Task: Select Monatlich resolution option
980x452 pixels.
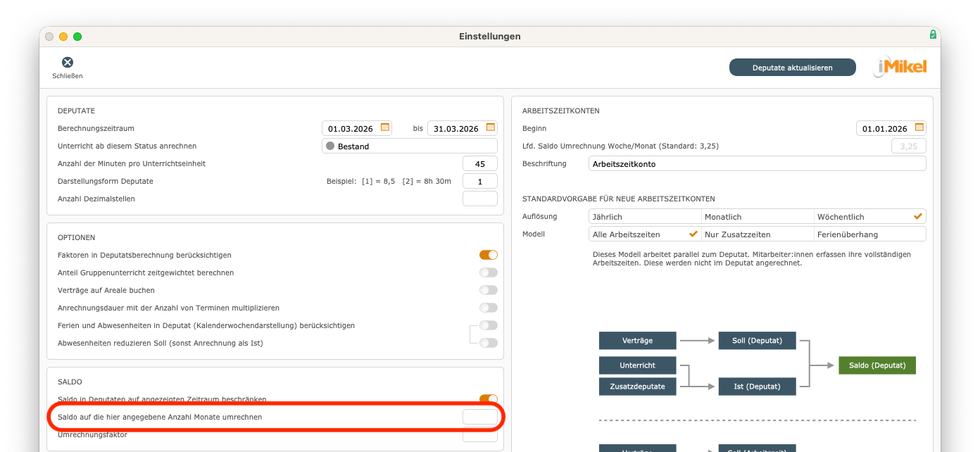Action: point(757,217)
